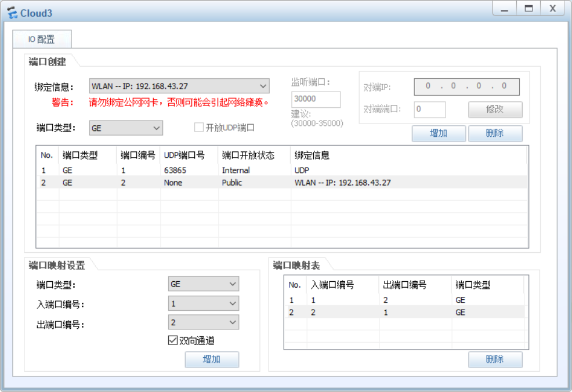Click the 对端IP address field
572x392 pixels.
click(x=466, y=86)
